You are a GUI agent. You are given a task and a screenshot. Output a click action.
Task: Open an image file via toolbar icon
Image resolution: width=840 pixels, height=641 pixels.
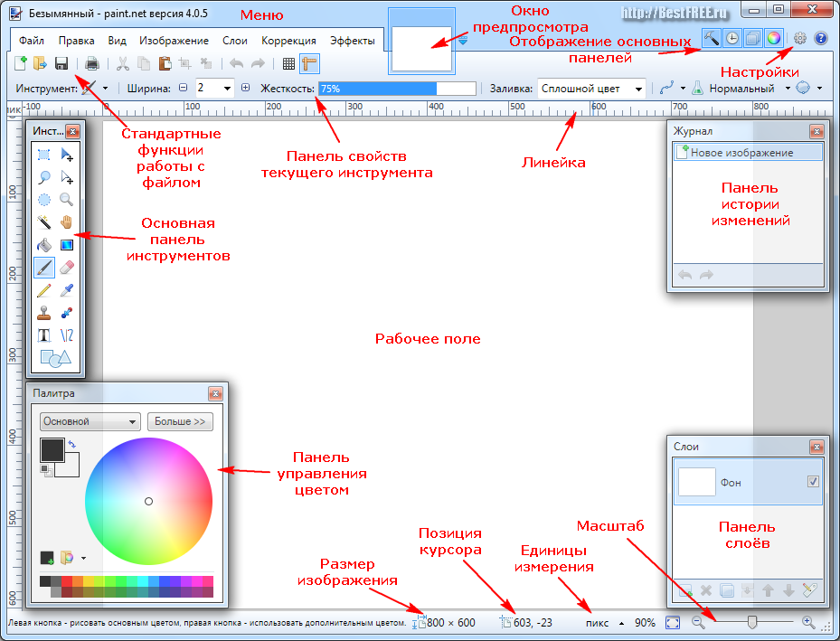[x=40, y=63]
